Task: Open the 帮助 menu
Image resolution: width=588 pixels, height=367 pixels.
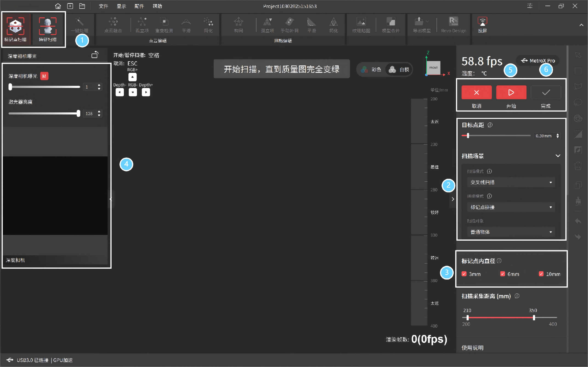Action: coord(157,6)
